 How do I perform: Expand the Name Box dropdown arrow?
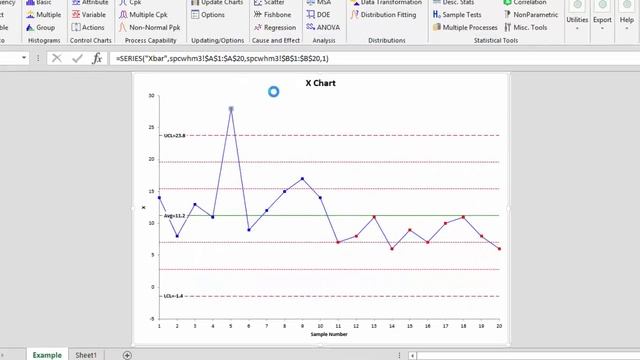coord(24,58)
